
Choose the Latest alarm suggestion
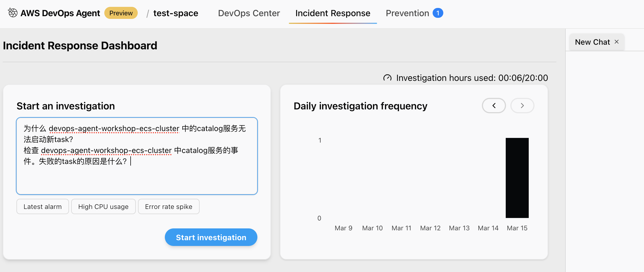tap(42, 206)
